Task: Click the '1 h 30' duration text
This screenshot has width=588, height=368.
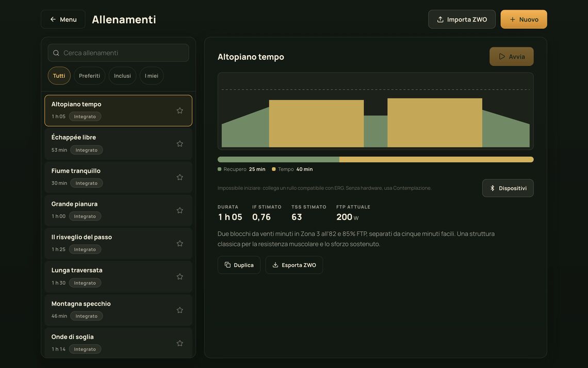Action: click(58, 283)
